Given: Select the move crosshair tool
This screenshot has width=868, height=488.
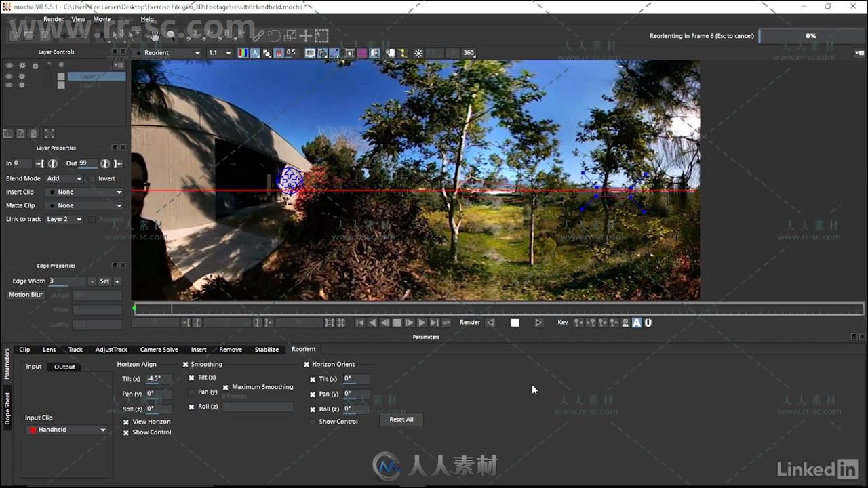Looking at the screenshot, I should pyautogui.click(x=306, y=35).
